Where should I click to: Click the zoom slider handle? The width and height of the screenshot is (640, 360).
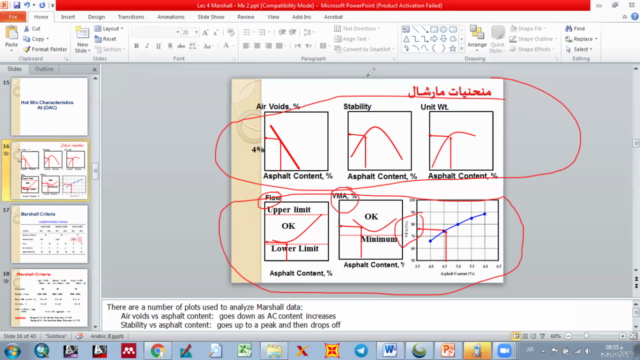pos(587,336)
